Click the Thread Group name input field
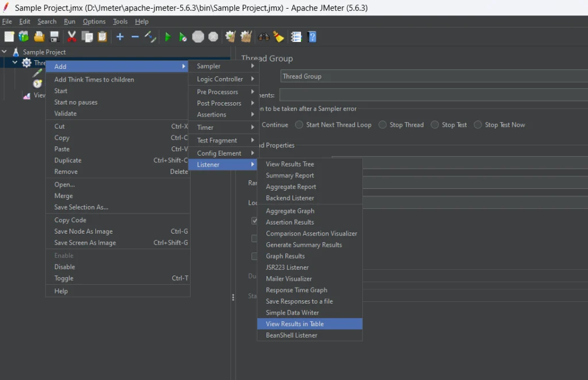 (434, 76)
